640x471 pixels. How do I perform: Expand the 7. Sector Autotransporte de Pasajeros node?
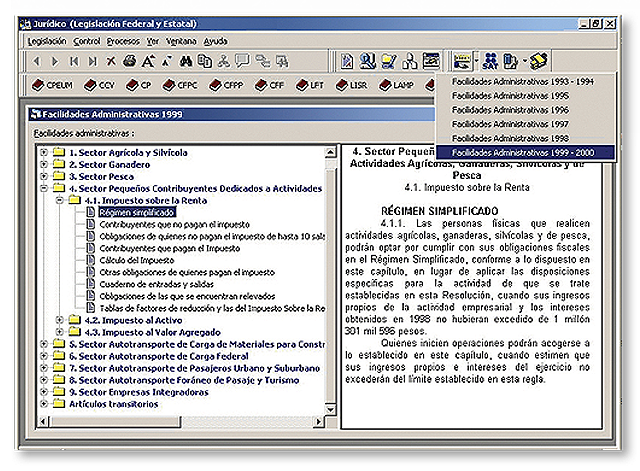[x=43, y=368]
